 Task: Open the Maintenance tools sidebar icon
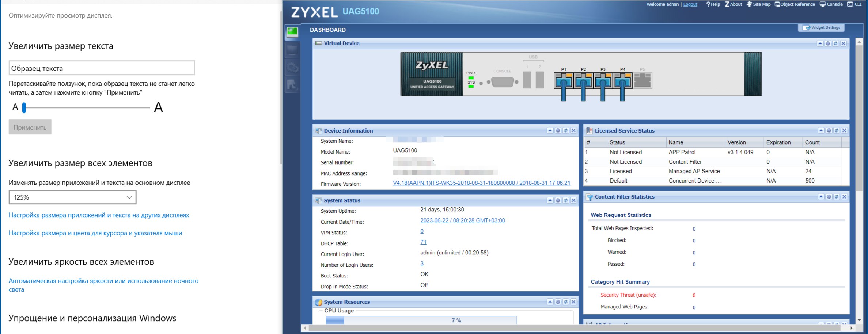[x=292, y=85]
